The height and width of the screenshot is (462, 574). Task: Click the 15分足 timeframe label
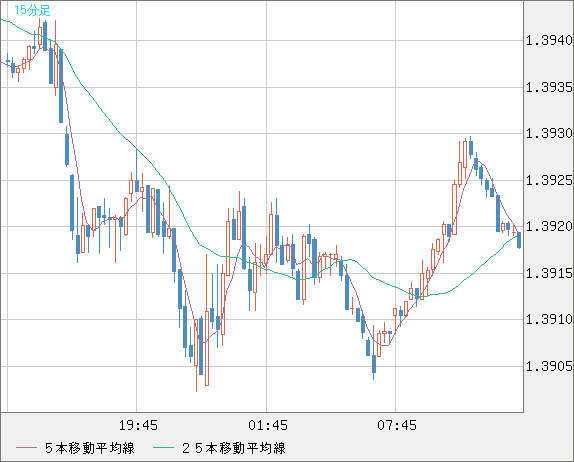(32, 10)
